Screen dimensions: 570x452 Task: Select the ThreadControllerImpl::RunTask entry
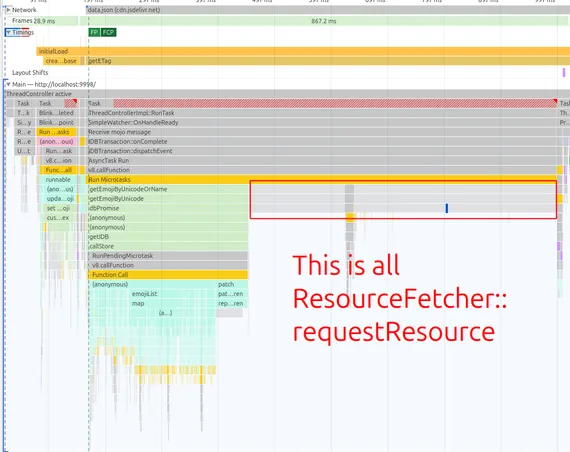[322, 113]
